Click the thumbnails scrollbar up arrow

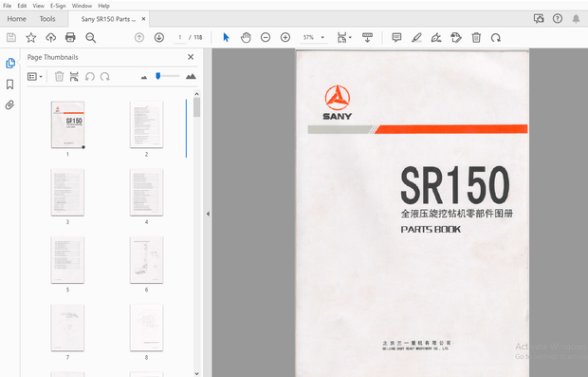pyautogui.click(x=197, y=94)
